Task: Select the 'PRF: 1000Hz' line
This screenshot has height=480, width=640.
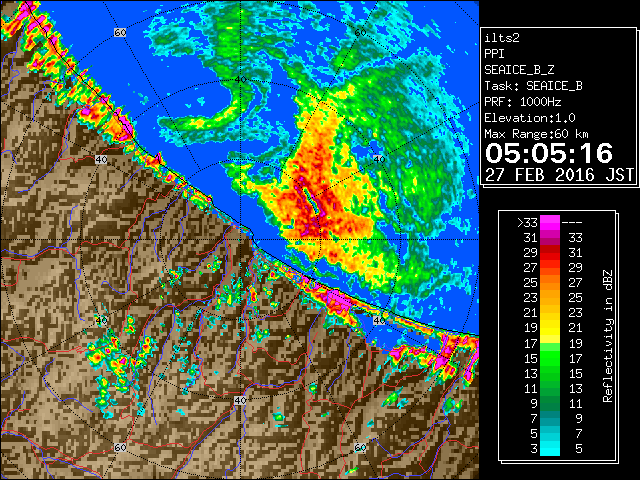Action: coord(523,102)
